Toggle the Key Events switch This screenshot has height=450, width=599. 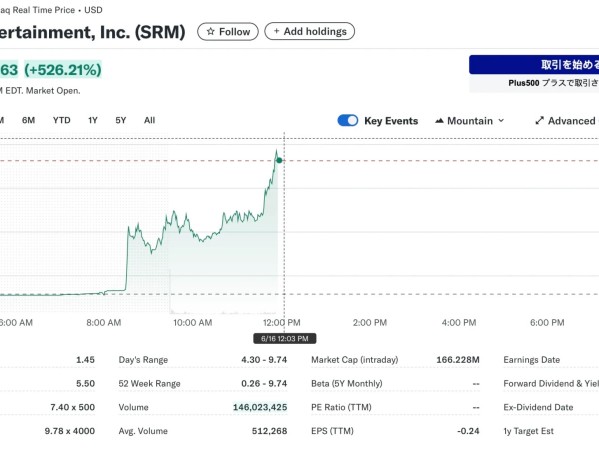click(348, 120)
